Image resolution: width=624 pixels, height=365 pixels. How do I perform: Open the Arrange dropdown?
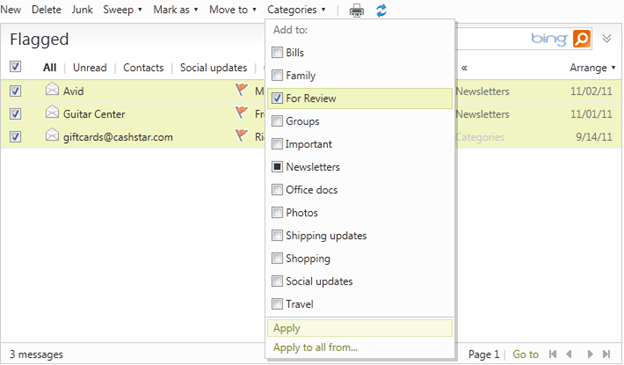(x=592, y=68)
